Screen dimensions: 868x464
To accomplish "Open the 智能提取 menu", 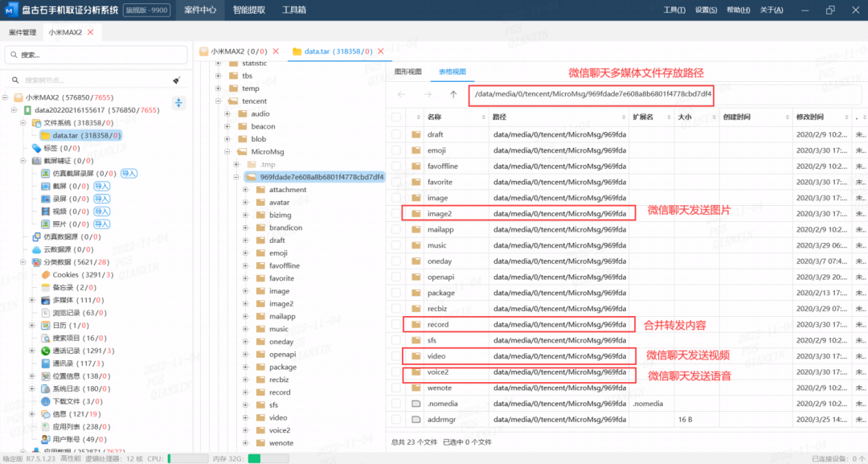I will pyautogui.click(x=248, y=10).
